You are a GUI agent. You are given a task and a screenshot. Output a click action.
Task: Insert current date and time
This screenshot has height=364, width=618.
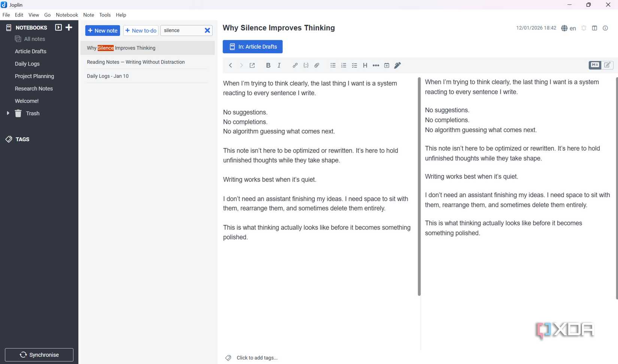(387, 65)
